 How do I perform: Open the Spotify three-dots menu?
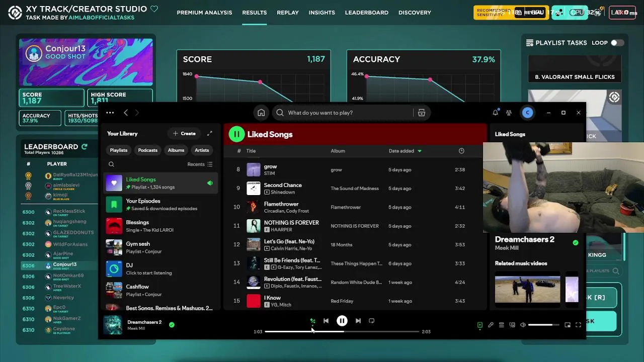110,113
